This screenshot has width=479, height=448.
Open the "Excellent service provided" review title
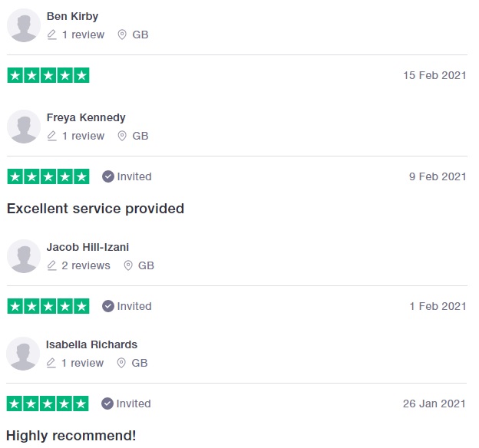(x=95, y=209)
